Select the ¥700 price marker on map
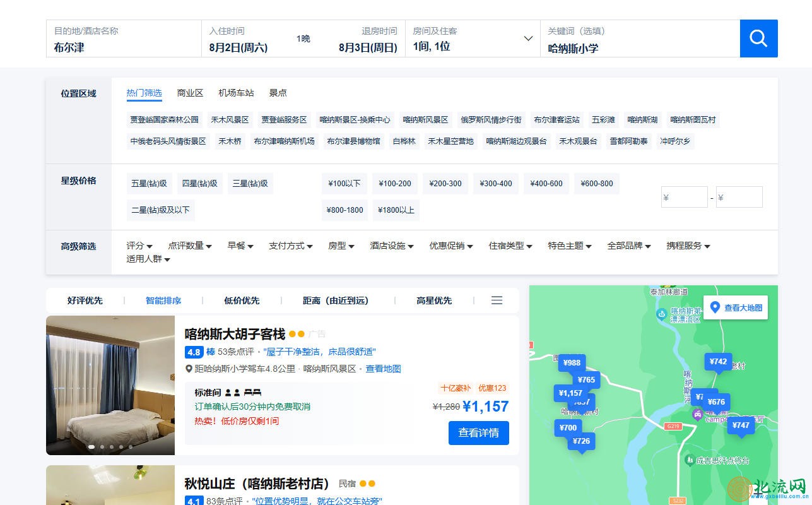The width and height of the screenshot is (812, 505). [568, 428]
